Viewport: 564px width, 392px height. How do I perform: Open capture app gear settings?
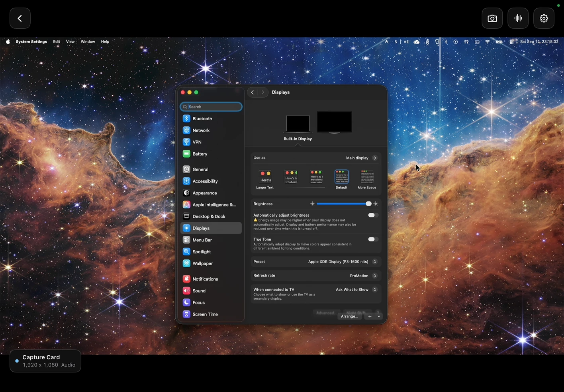tap(544, 18)
